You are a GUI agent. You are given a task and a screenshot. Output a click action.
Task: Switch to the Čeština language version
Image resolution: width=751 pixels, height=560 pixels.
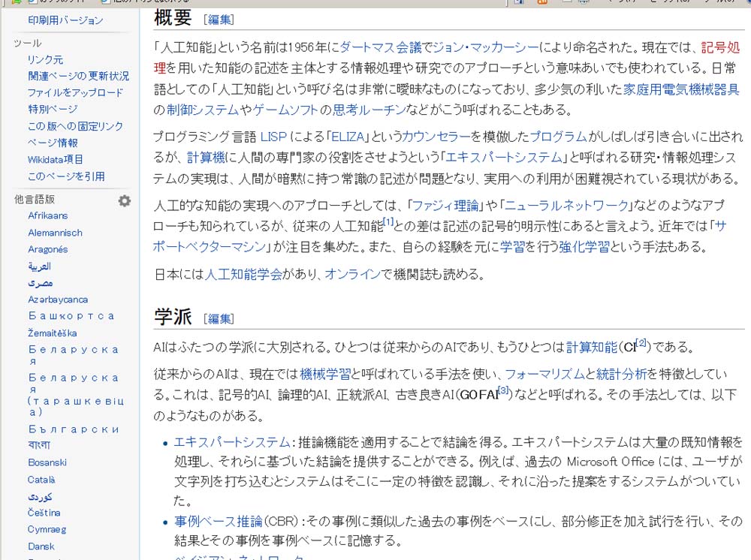tap(44, 513)
